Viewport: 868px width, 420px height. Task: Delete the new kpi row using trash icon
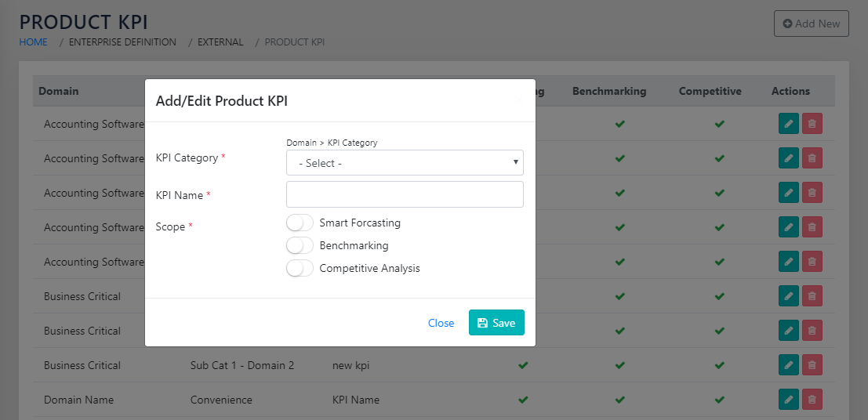click(x=812, y=365)
